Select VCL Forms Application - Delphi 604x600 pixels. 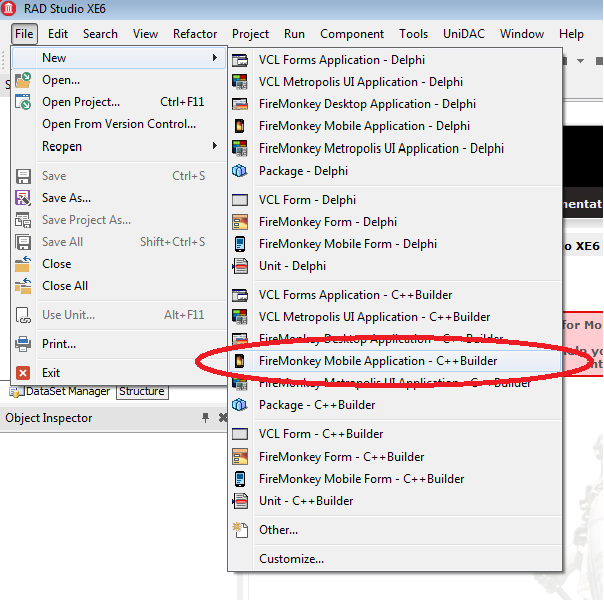[x=395, y=60]
